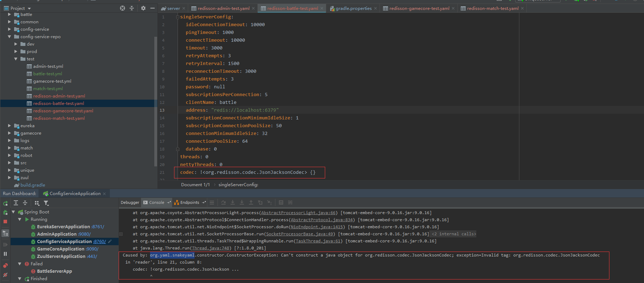This screenshot has height=283, width=644.
Task: Hide the Project panel with minus icon
Action: [x=153, y=8]
